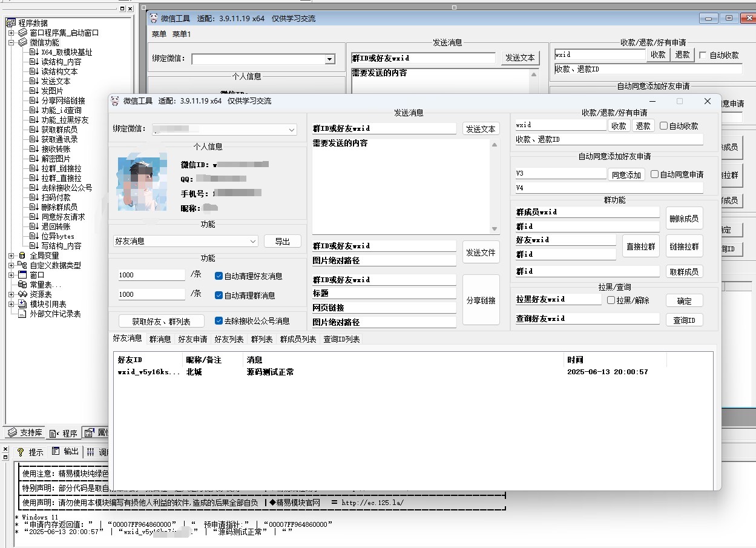Open the 群成员列表 tab
This screenshot has width=756, height=548.
pyautogui.click(x=298, y=340)
